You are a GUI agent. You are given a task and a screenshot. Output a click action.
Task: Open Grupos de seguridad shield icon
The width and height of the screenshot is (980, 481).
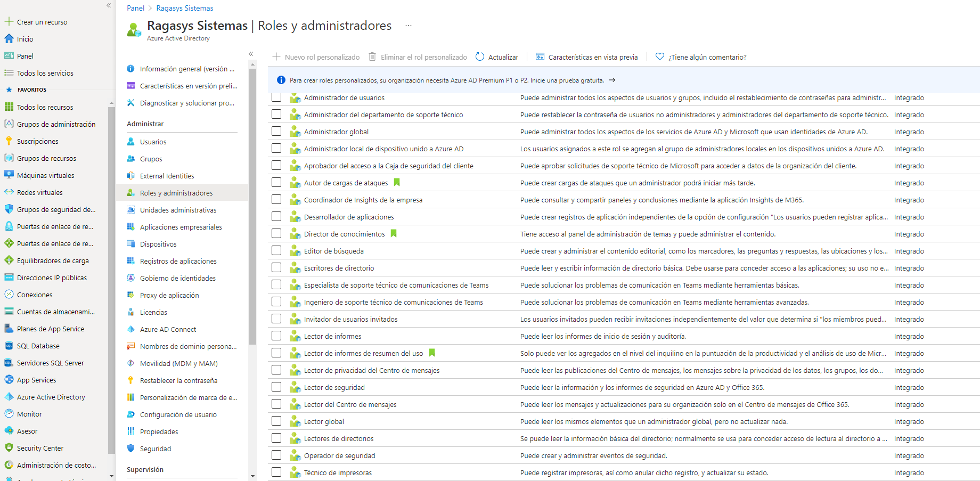click(9, 209)
